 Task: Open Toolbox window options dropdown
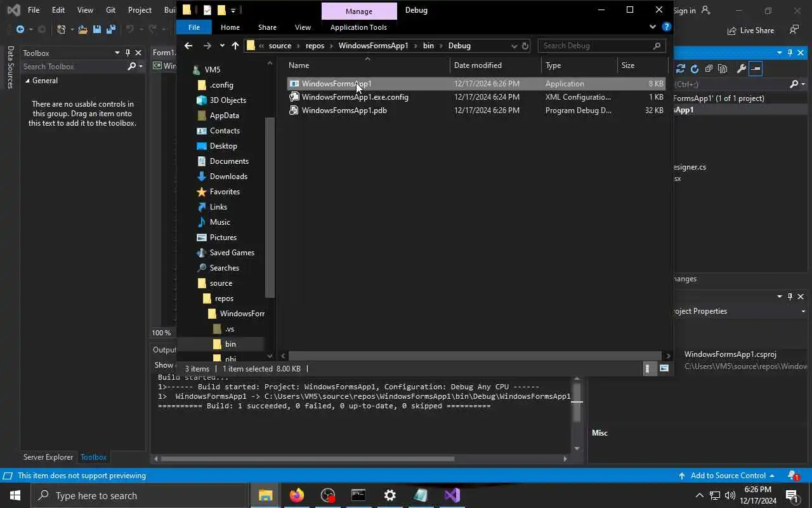[x=117, y=53]
